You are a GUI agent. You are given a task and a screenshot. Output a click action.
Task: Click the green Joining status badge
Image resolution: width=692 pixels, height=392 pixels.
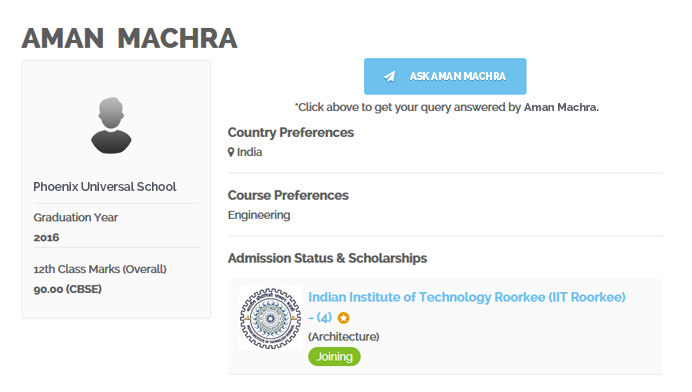[x=334, y=357]
